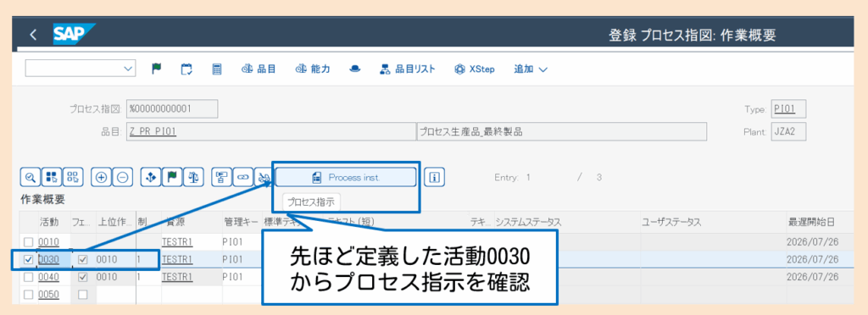Viewport: 868px width, 315px height.
Task: Click the hierarchy structure icon in table toolbar
Action: point(221,177)
